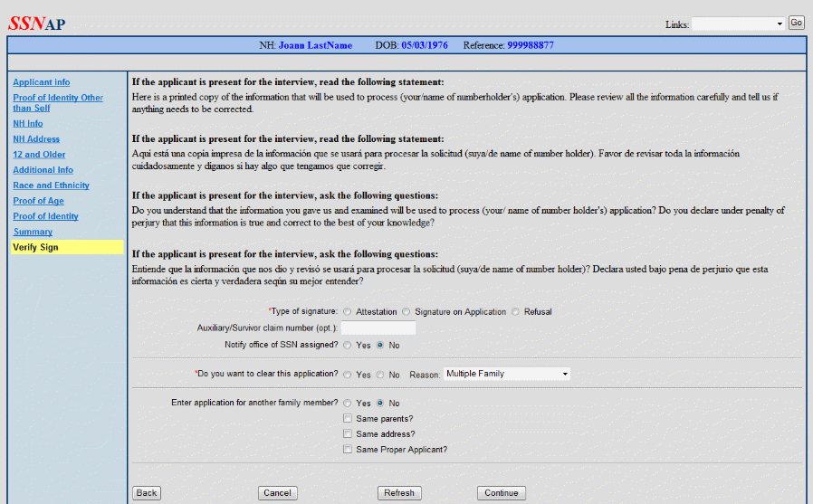Focus the Auxiliary/Survivor claim number field
This screenshot has height=504, width=813.
[x=378, y=328]
